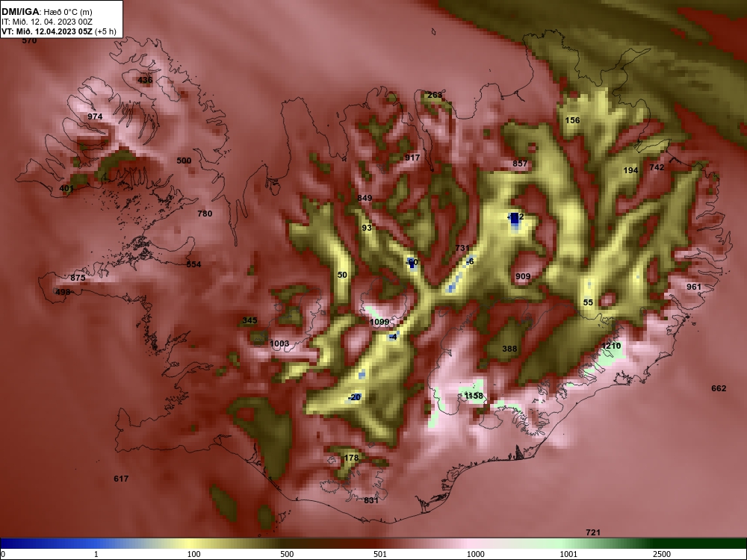Click the map value 780
Viewport: 747px width, 560px height.
(205, 214)
